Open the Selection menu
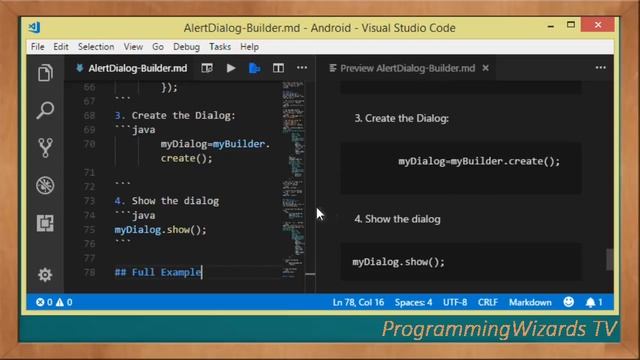This screenshot has width=640, height=360. click(96, 47)
